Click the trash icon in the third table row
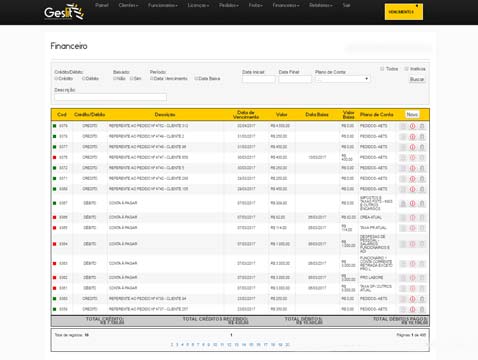478x360 pixels. click(x=422, y=147)
